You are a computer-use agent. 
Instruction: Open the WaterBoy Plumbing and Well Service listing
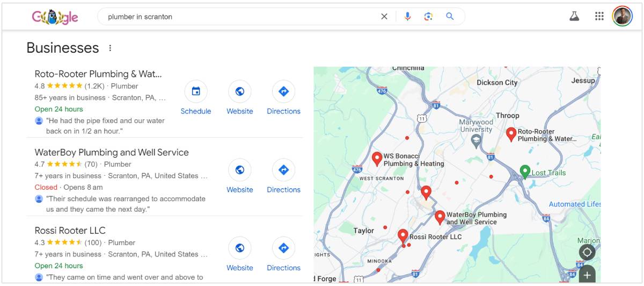click(112, 152)
